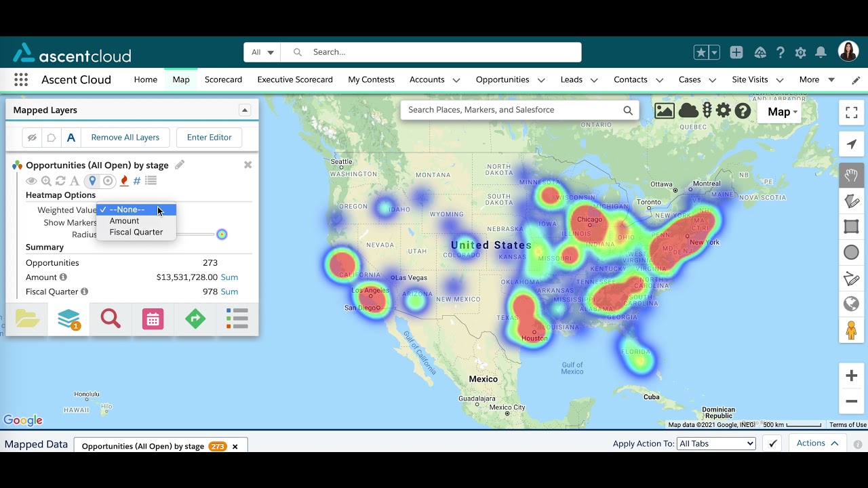Show info for the Fiscal Quarter field
Screen dimensions: 868x488
85,291
